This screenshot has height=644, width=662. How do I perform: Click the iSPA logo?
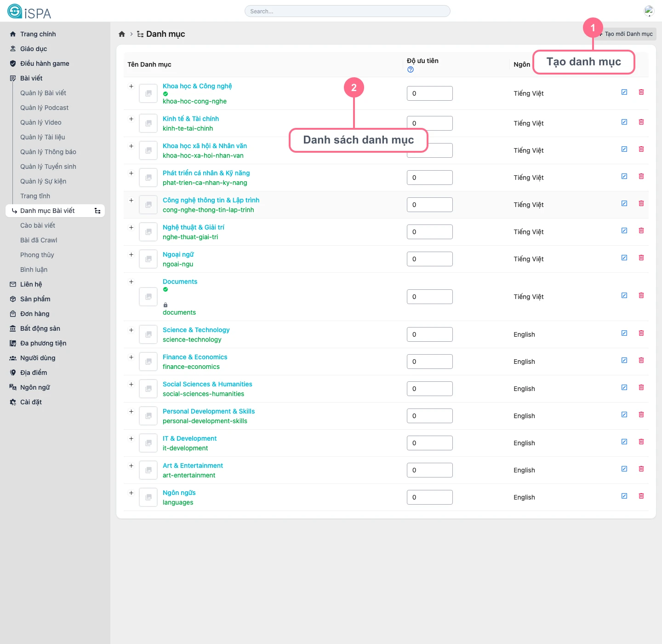(29, 11)
